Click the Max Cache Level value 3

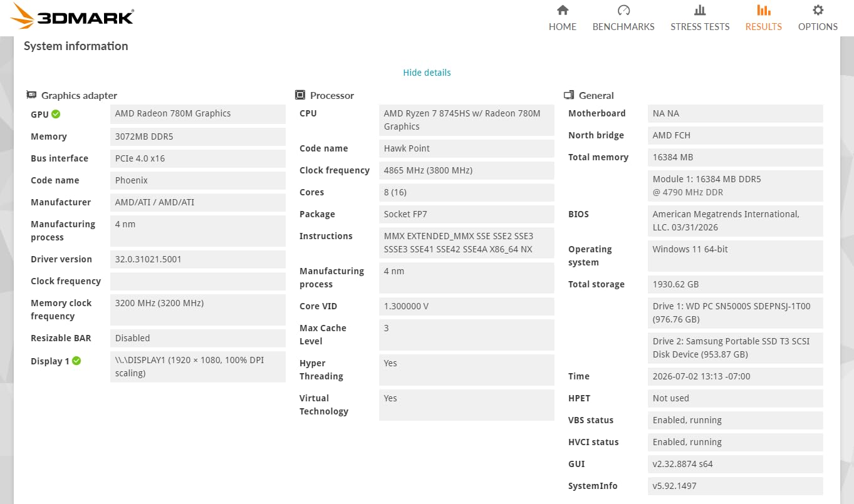467,335
